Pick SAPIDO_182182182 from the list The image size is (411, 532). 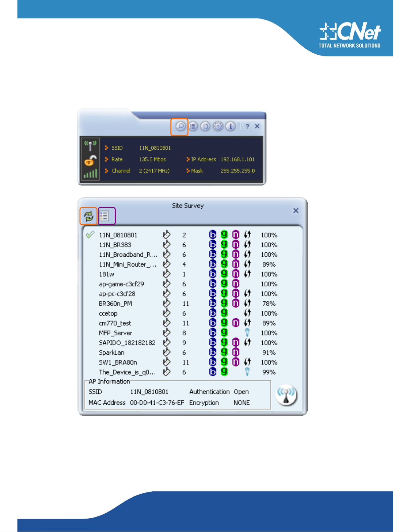(x=127, y=343)
